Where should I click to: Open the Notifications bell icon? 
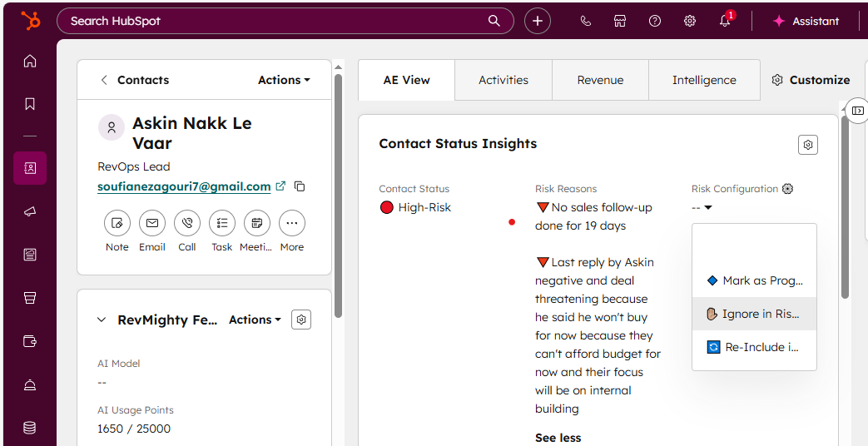tap(725, 21)
